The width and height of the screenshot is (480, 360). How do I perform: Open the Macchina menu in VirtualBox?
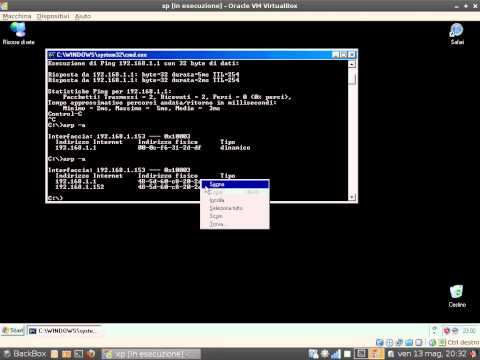pos(17,16)
